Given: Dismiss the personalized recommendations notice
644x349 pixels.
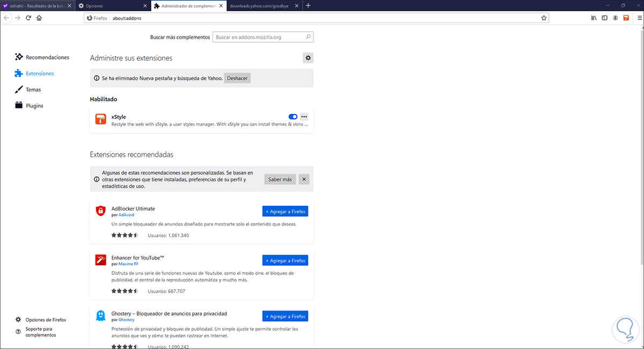Looking at the screenshot, I should pos(304,179).
